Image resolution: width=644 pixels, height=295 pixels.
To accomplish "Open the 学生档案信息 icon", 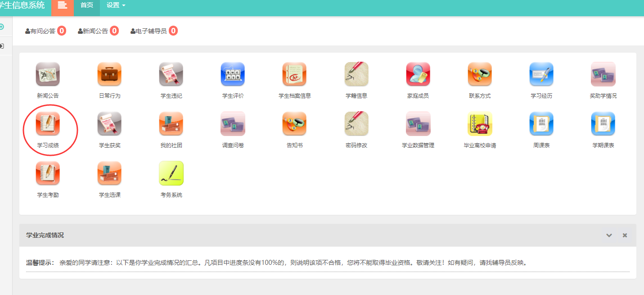I will click(x=294, y=74).
